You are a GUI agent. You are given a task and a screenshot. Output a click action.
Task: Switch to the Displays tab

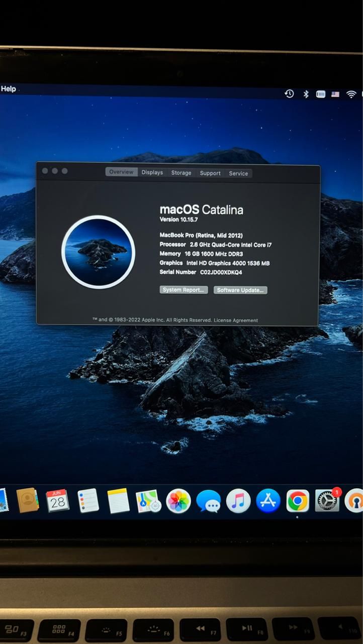[x=152, y=172]
